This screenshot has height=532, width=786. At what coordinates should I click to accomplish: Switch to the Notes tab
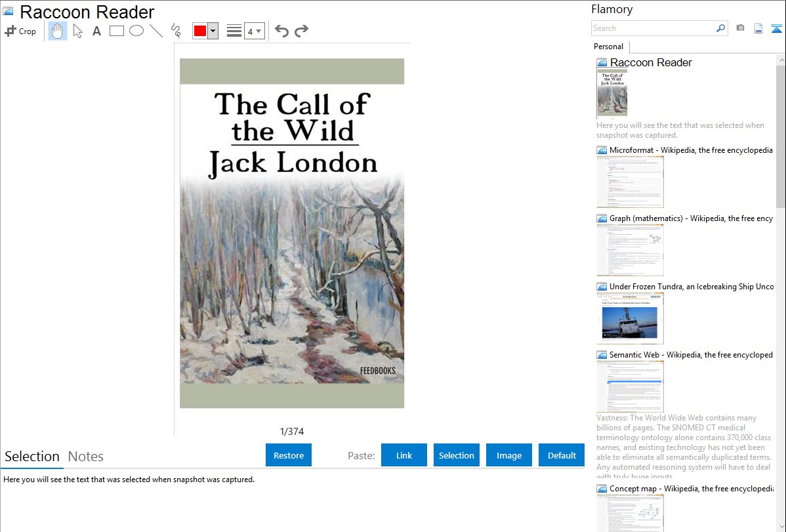pos(86,457)
